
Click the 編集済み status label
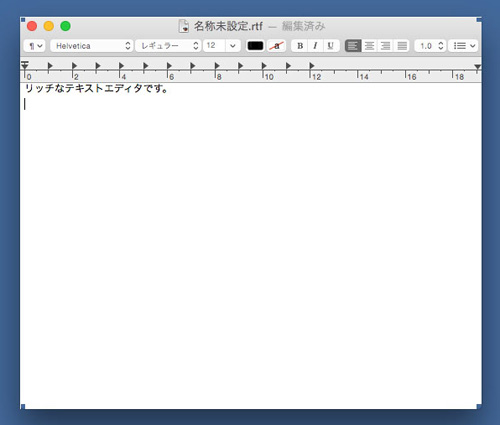[303, 26]
